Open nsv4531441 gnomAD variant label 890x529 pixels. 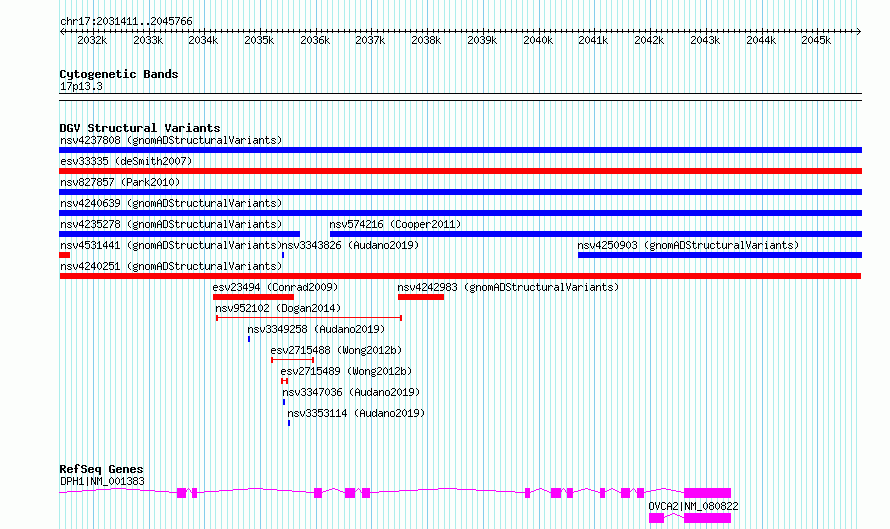click(171, 245)
